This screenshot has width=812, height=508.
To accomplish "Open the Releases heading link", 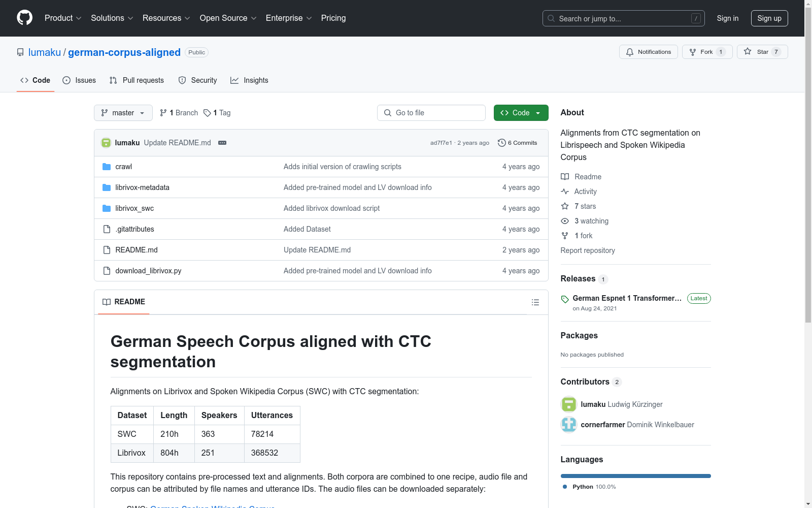I will pos(578,278).
